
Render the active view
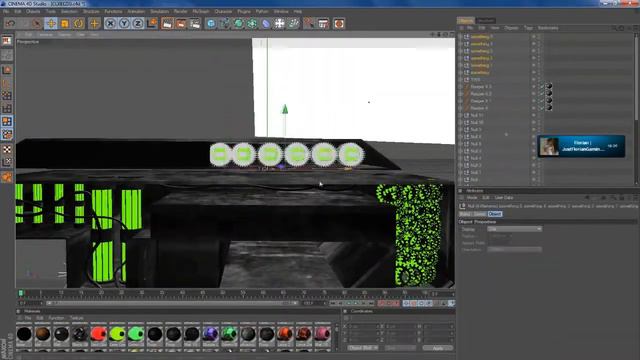click(x=167, y=24)
